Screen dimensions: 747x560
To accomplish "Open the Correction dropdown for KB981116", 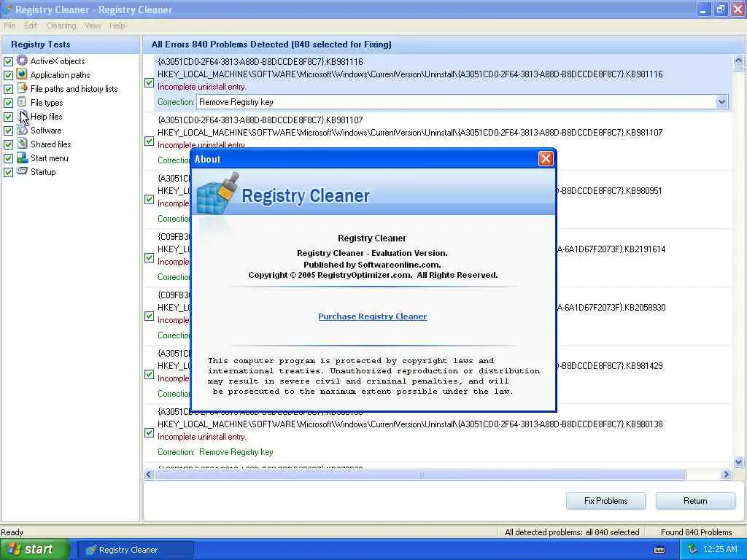I will pos(721,101).
